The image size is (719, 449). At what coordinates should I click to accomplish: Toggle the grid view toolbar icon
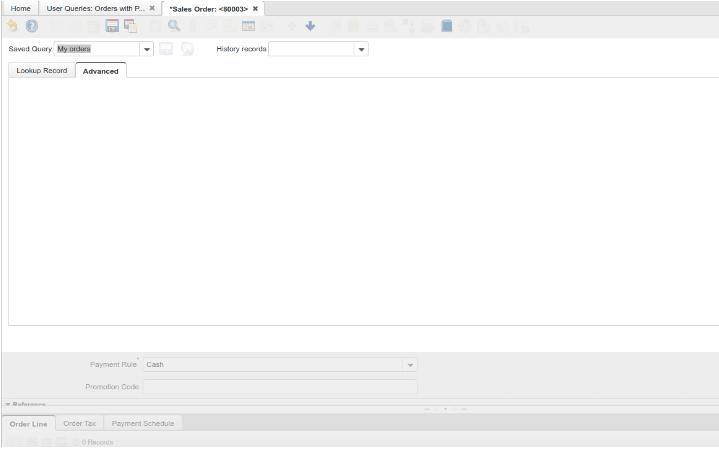248,25
